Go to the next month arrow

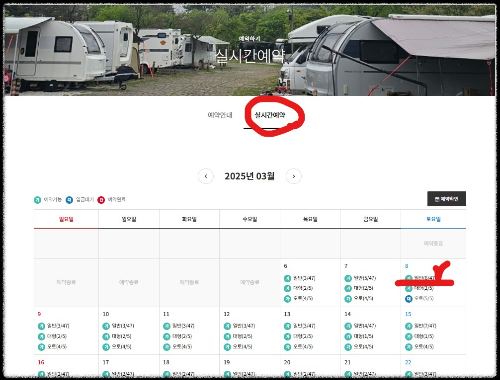294,176
